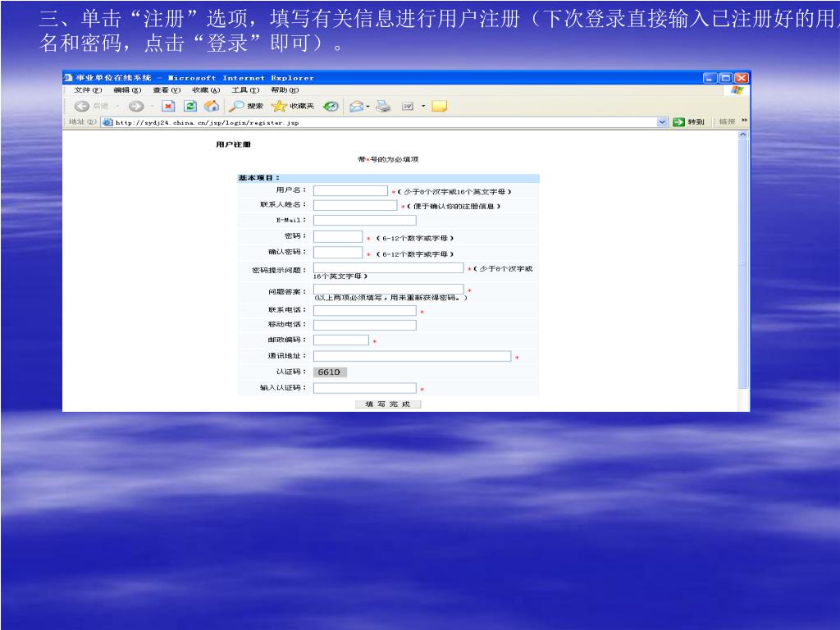The height and width of the screenshot is (630, 840).
Task: Click the E-Mail input field
Action: 365,220
